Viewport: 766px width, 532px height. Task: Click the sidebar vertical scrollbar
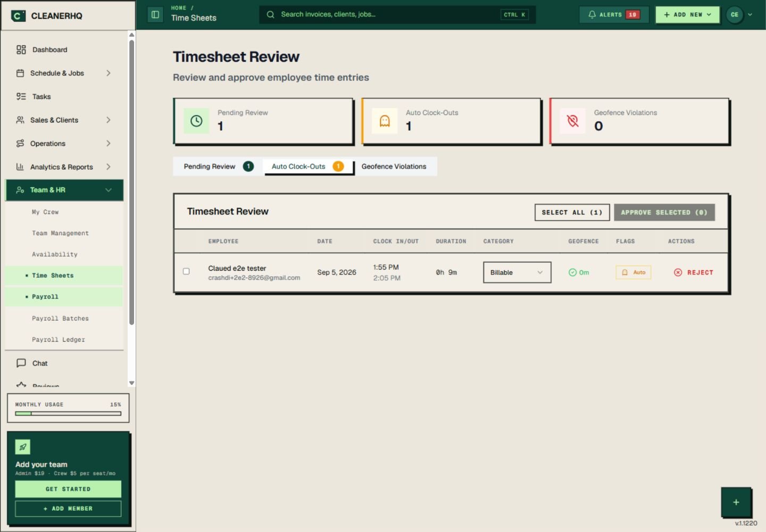131,182
